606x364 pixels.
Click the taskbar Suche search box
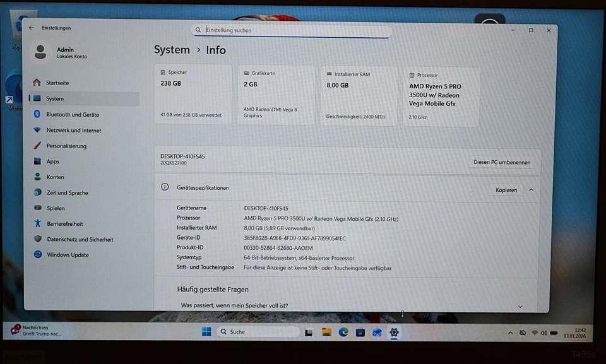[259, 332]
